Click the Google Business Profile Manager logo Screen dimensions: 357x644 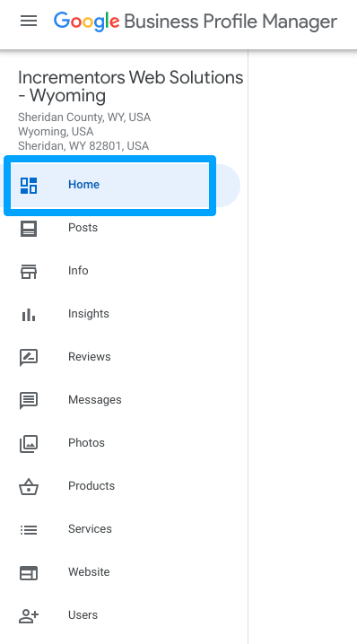click(x=196, y=22)
